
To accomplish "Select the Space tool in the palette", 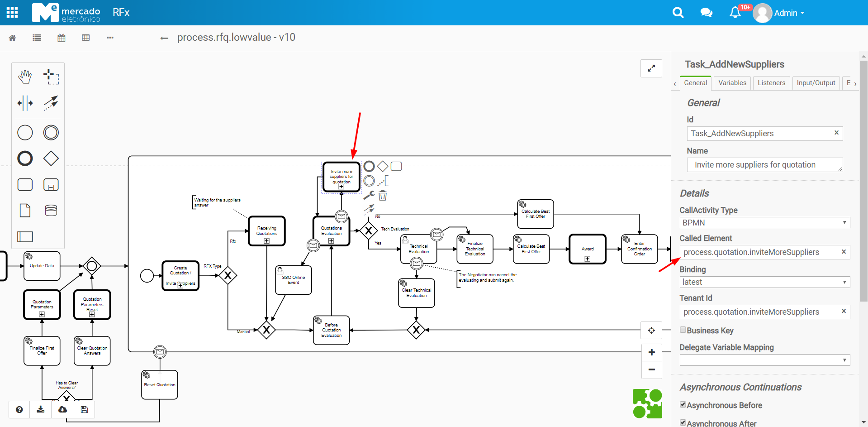I will coord(25,103).
